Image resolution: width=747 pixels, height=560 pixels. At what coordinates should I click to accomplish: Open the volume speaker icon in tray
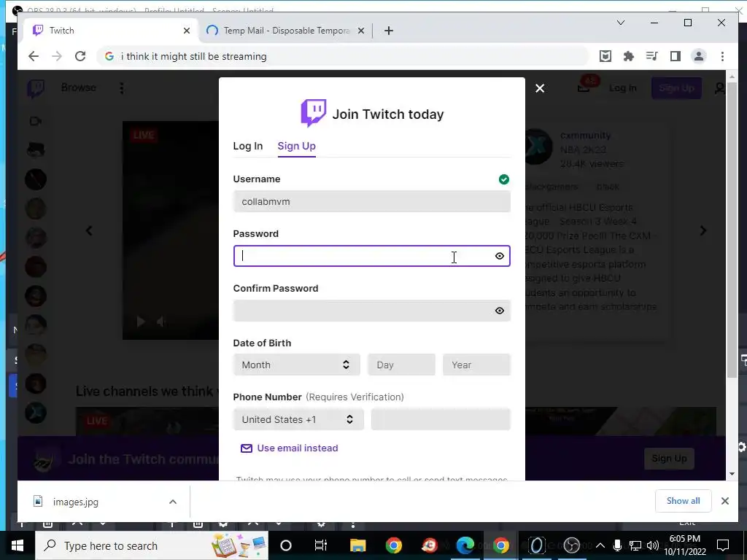click(652, 545)
